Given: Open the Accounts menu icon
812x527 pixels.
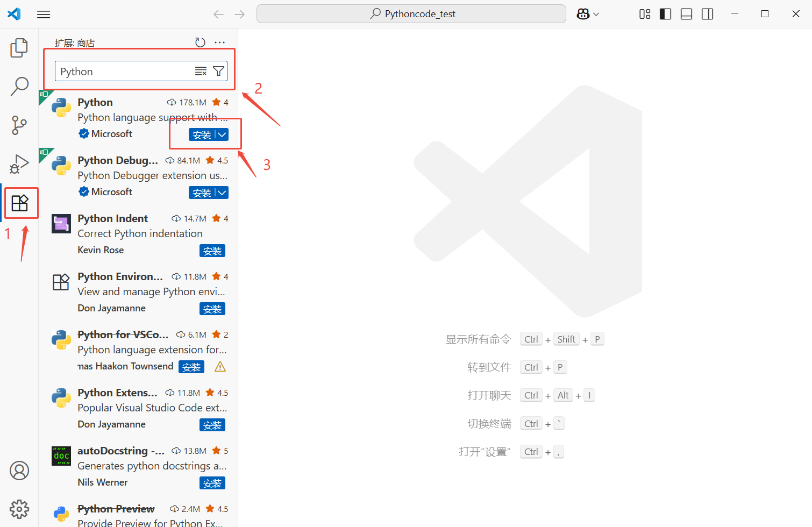Looking at the screenshot, I should tap(19, 471).
